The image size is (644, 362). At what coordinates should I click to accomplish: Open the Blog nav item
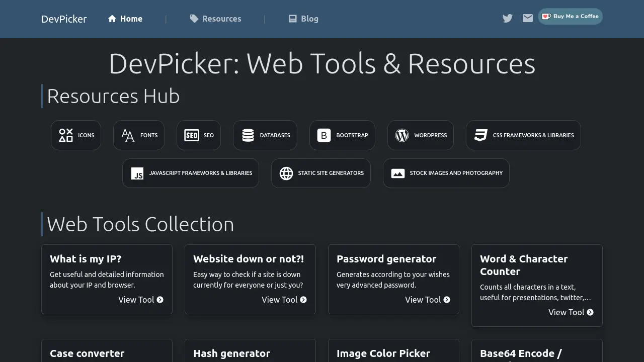pyautogui.click(x=303, y=19)
